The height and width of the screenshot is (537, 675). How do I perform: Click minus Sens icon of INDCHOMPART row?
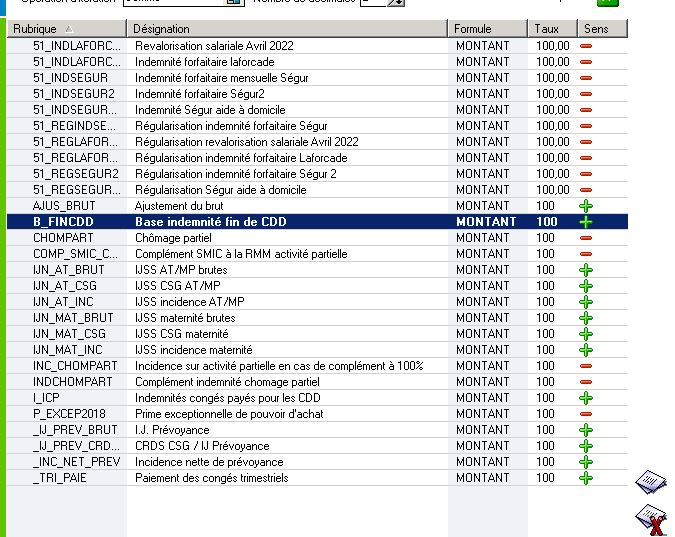[x=586, y=382]
